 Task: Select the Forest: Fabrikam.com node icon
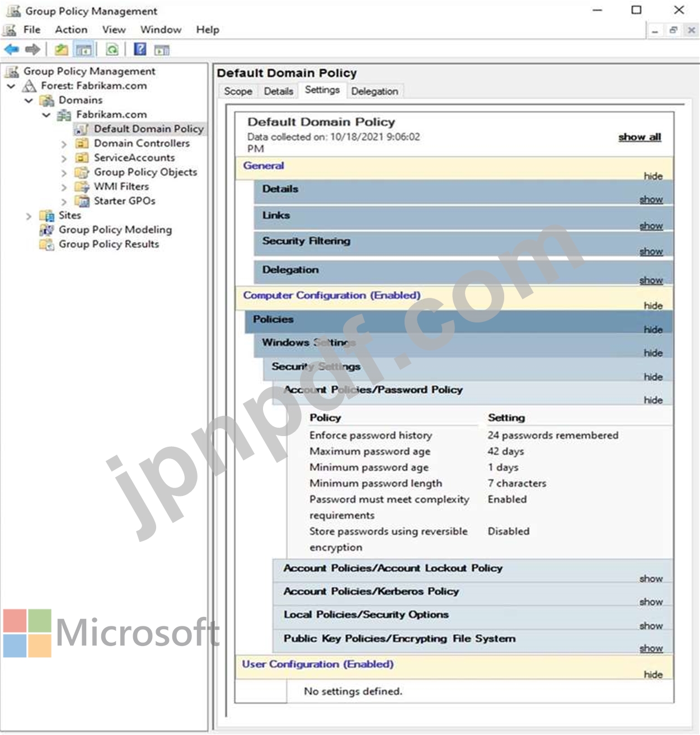29,86
